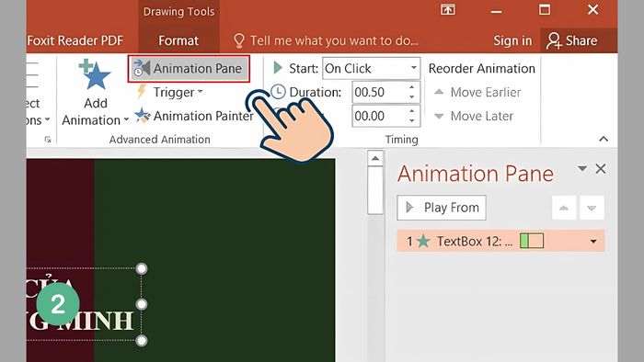The image size is (644, 362).
Task: Open the Foxit Reader PDF tab
Action: 75,40
